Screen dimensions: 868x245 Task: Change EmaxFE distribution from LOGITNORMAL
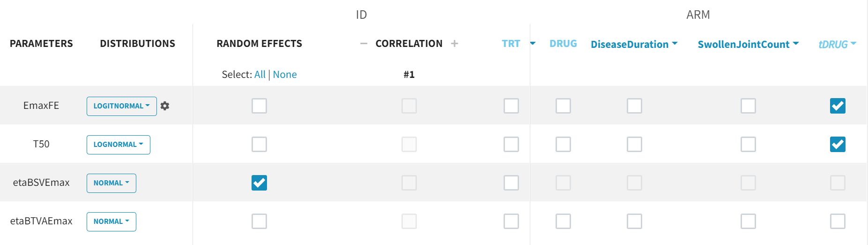coord(121,106)
